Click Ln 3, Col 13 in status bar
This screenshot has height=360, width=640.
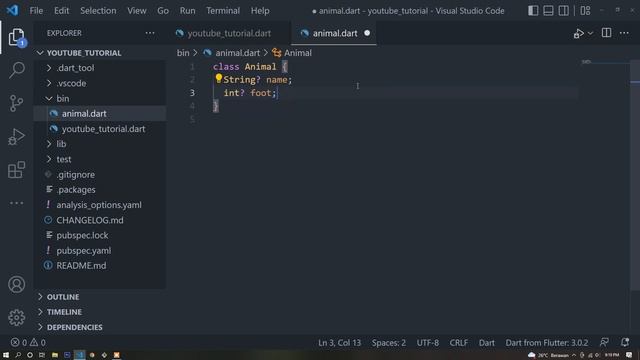(x=340, y=342)
